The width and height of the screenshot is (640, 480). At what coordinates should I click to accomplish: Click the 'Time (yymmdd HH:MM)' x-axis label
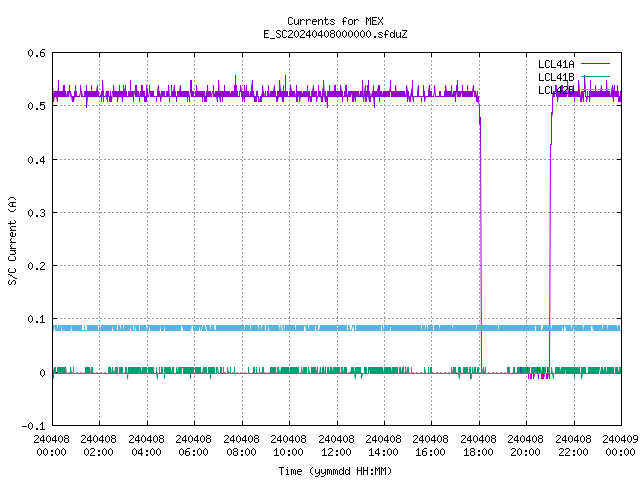point(335,471)
